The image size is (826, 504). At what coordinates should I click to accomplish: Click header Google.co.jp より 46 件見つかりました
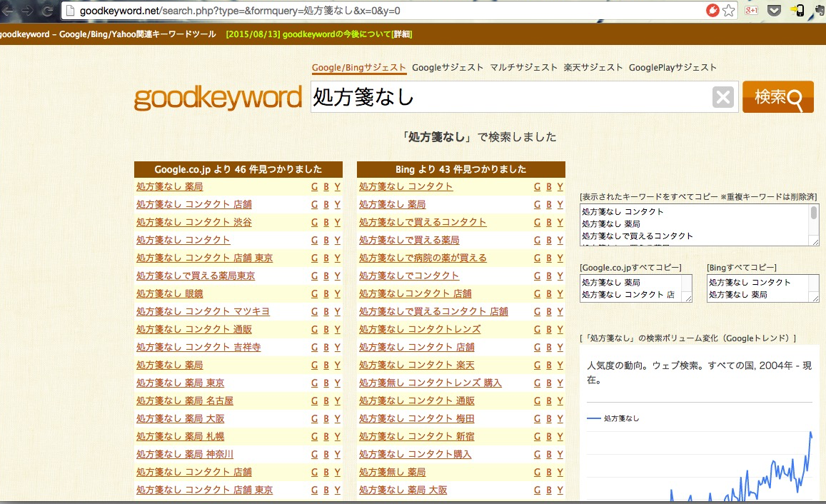tap(238, 169)
